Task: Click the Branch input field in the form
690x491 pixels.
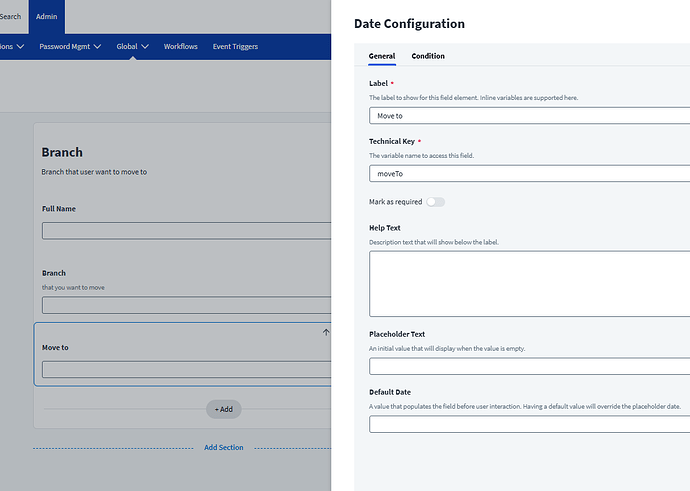Action: click(x=187, y=305)
